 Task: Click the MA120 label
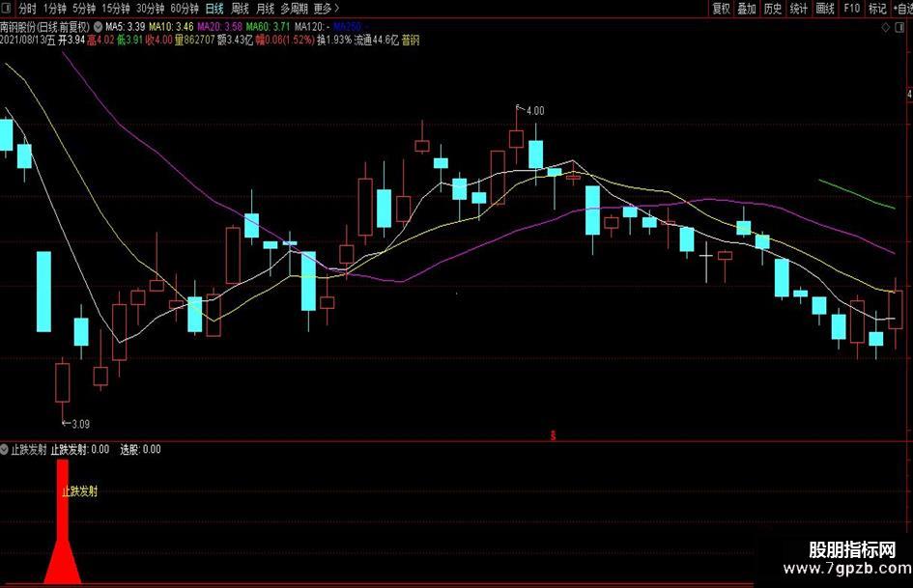click(313, 26)
